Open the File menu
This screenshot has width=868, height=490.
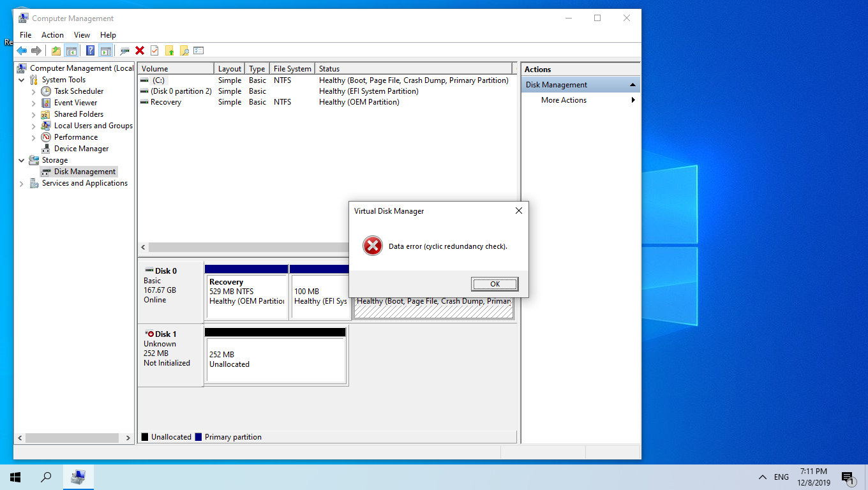point(26,35)
